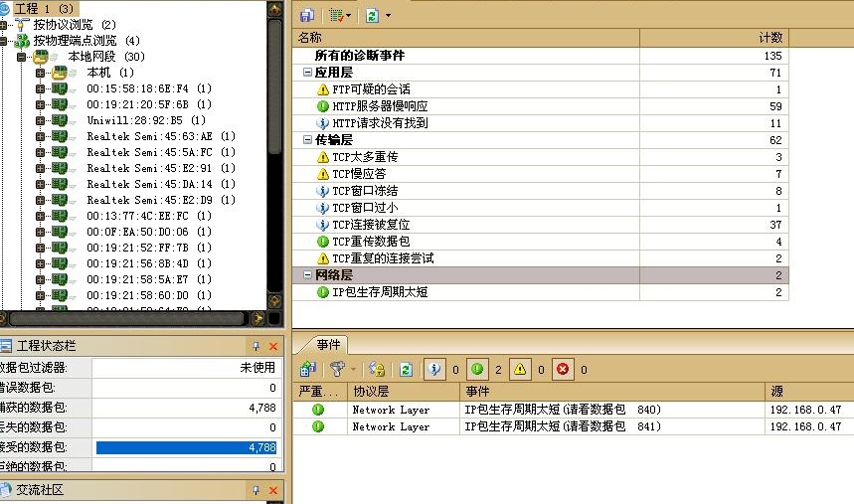Select the HTTP服务器慢响应 green notice icon
The height and width of the screenshot is (504, 854).
323,106
